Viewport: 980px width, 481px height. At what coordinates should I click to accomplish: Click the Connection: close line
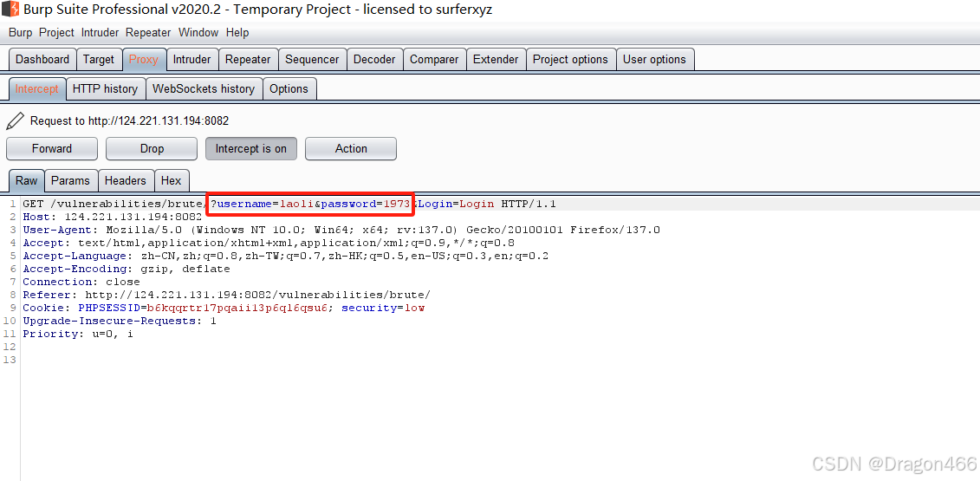click(81, 282)
